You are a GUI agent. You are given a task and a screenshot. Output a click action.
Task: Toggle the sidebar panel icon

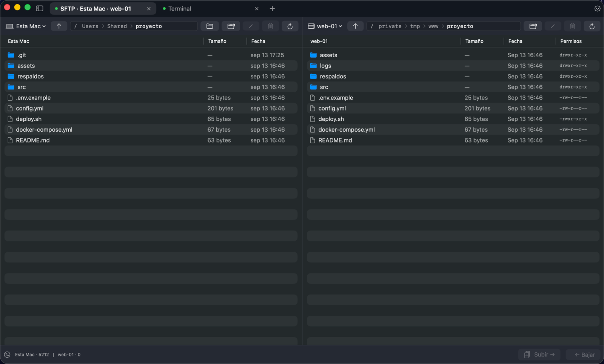click(40, 8)
